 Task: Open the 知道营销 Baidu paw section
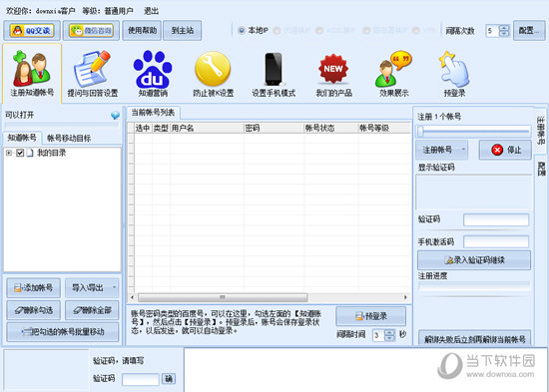(x=153, y=74)
